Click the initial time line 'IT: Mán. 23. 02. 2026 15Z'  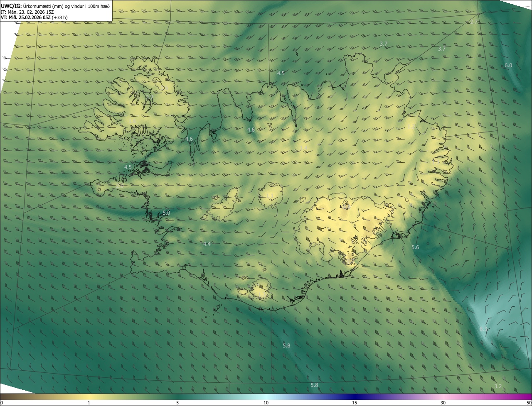[27, 12]
